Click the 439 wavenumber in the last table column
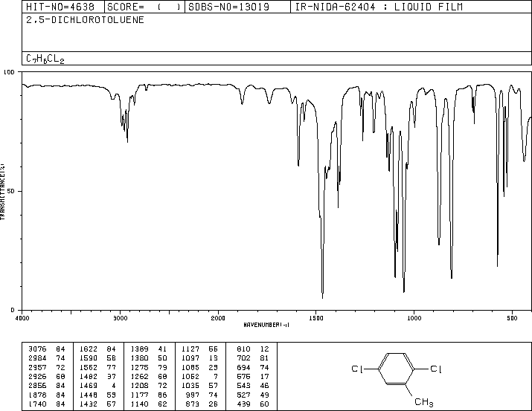This screenshot has height=411, width=532. (243, 404)
